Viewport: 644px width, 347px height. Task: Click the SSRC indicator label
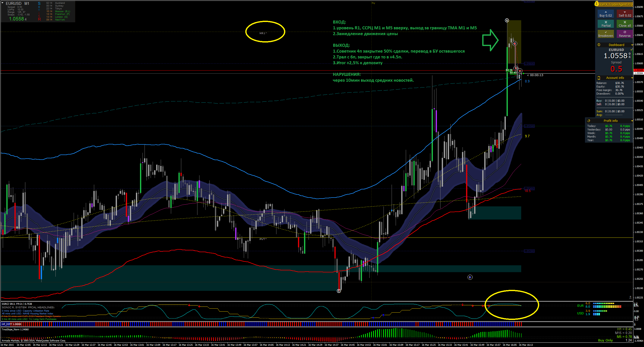17,304
